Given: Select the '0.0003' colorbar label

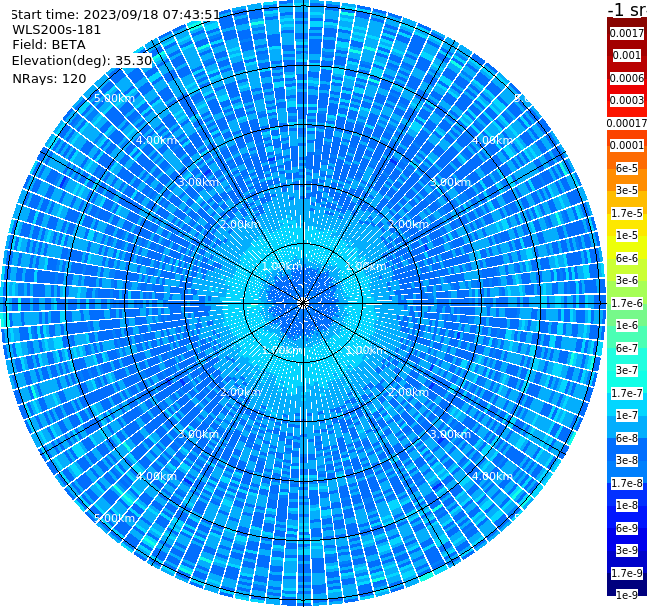Looking at the screenshot, I should pos(627,100).
